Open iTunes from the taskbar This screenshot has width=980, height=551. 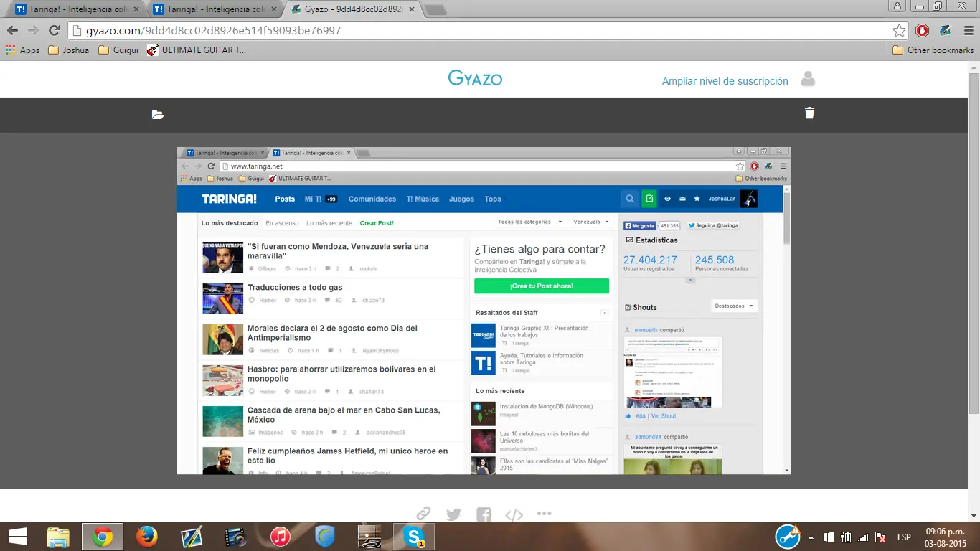point(280,537)
